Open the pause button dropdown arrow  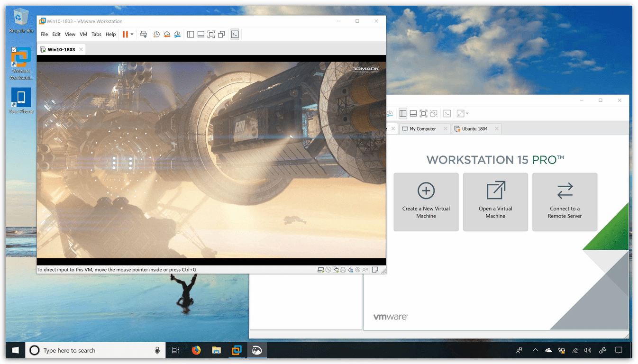point(132,34)
